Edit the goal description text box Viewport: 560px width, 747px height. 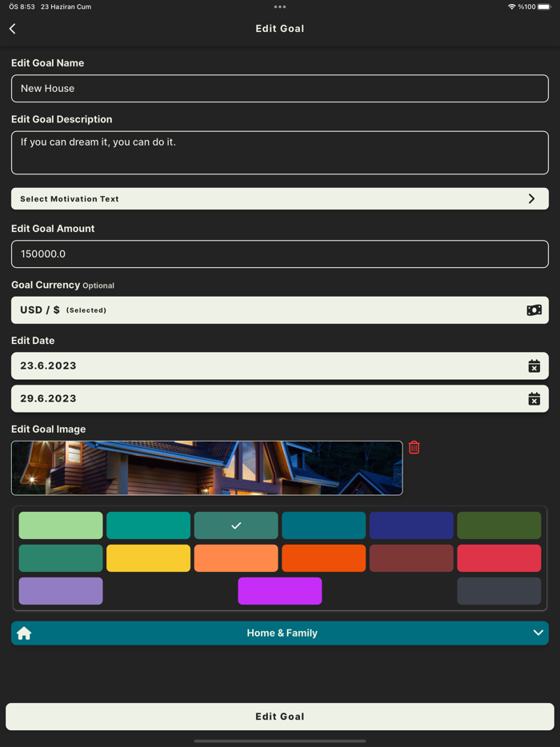click(x=280, y=153)
